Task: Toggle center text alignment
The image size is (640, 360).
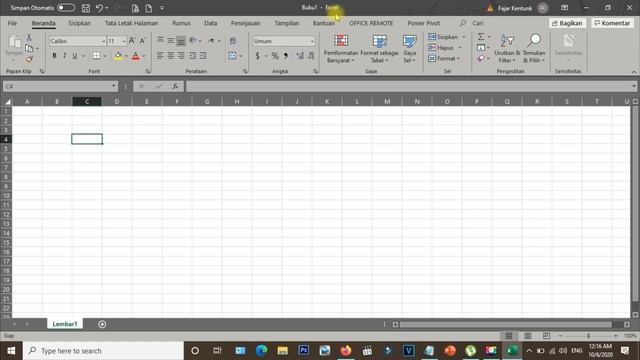Action: click(x=171, y=56)
